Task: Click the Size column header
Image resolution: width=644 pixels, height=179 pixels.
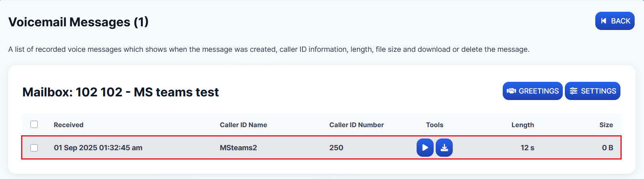Action: [x=606, y=125]
